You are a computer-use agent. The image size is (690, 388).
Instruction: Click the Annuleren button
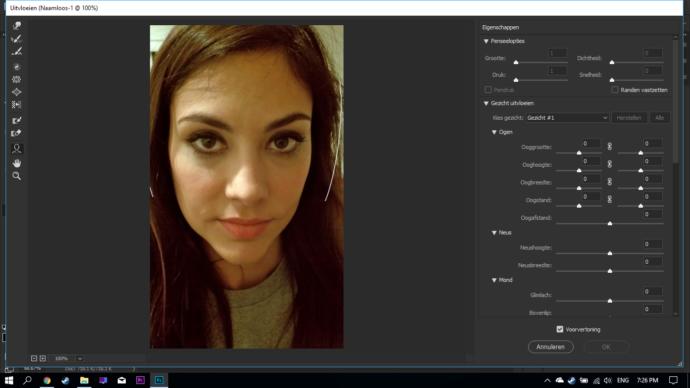[551, 347]
